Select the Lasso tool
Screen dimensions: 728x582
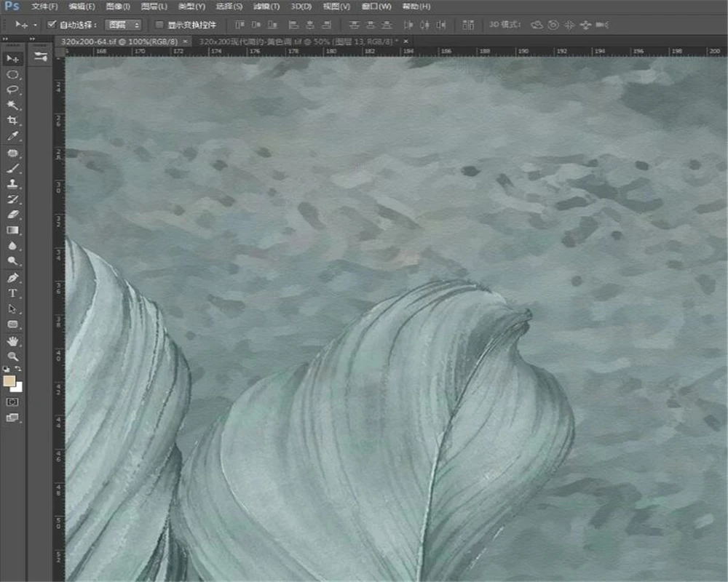click(12, 90)
